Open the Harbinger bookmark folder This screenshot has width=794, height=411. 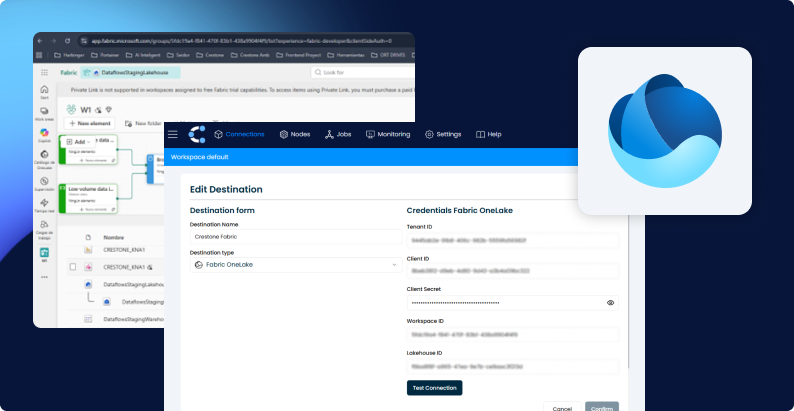[69, 55]
